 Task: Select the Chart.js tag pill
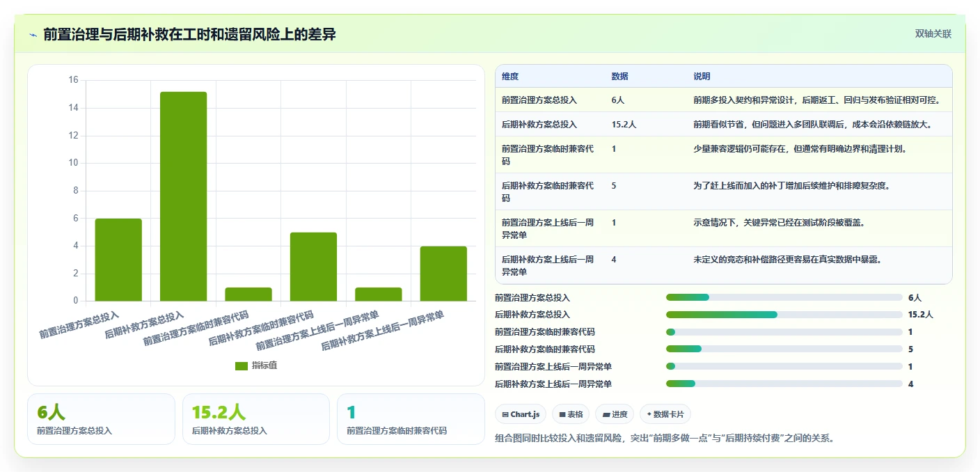[x=521, y=414]
